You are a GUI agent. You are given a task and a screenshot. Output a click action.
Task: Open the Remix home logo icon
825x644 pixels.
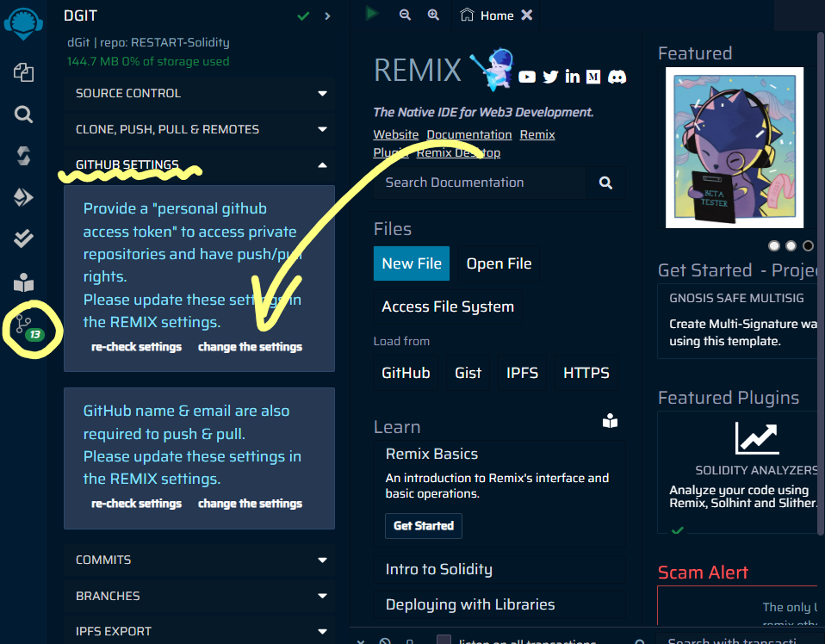23,24
